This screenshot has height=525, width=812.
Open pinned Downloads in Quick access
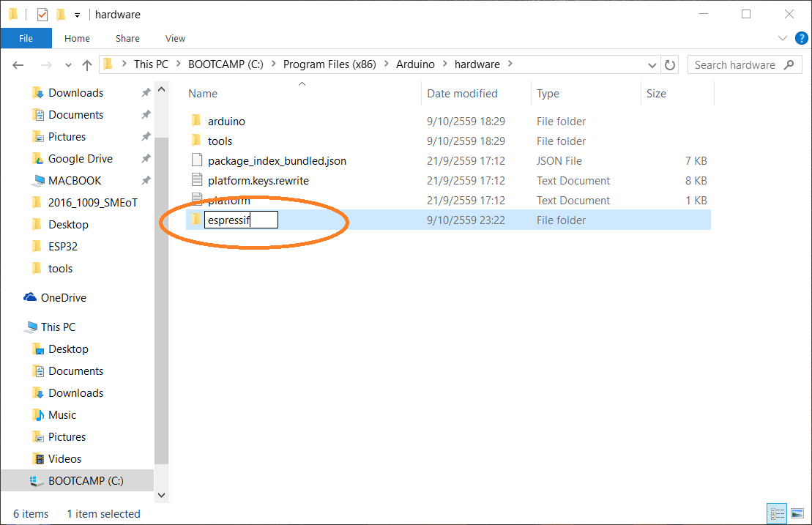pos(75,93)
